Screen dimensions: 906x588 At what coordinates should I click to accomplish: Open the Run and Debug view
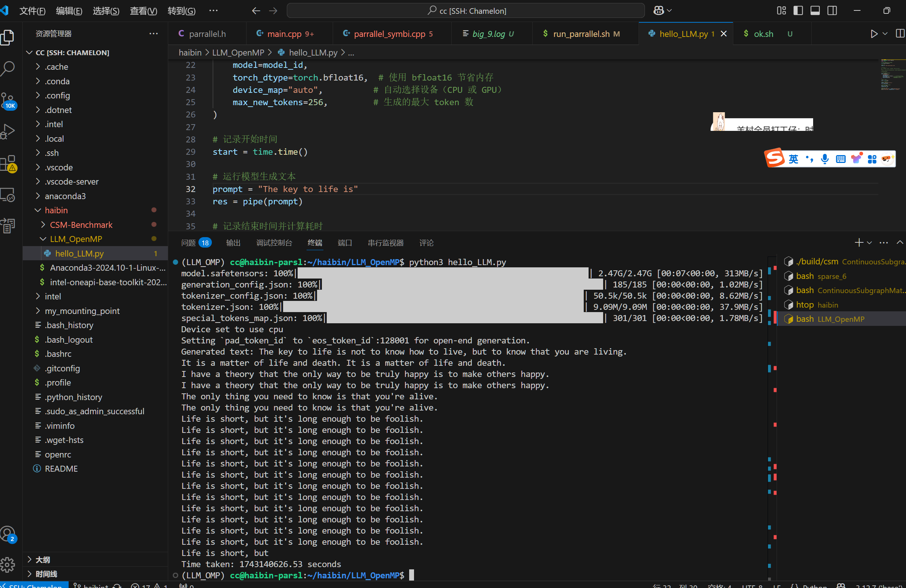(7, 132)
